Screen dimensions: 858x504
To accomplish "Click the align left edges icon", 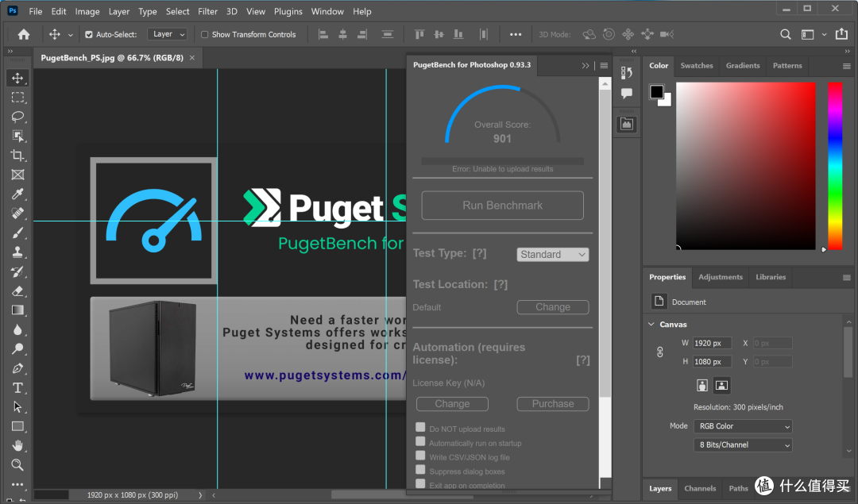I will pyautogui.click(x=323, y=34).
